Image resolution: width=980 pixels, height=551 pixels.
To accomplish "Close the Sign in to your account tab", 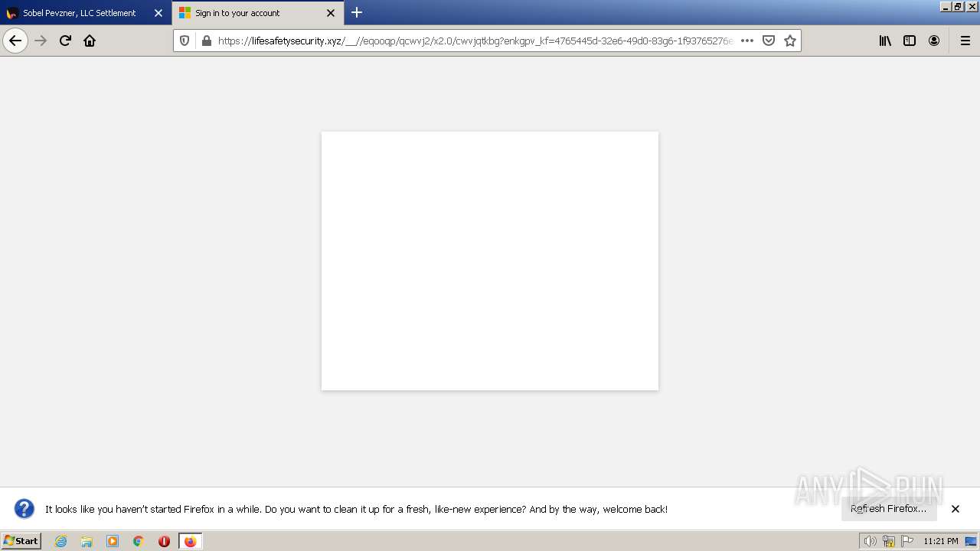I will coord(331,13).
